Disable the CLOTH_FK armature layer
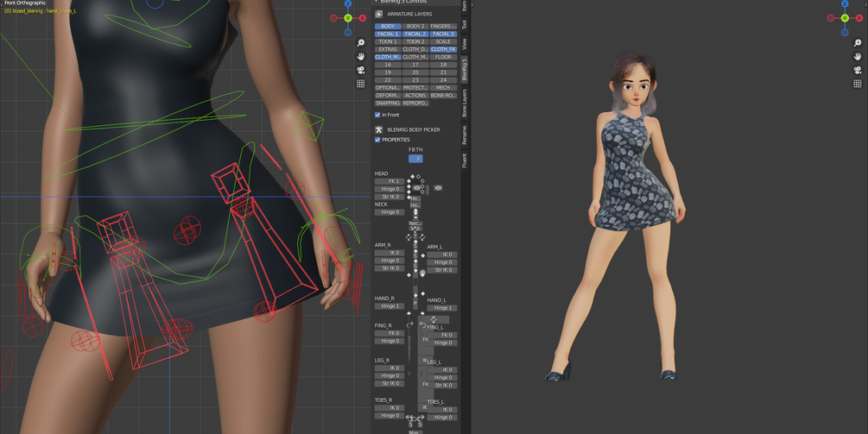Screen dimensions: 868x434 coord(443,49)
